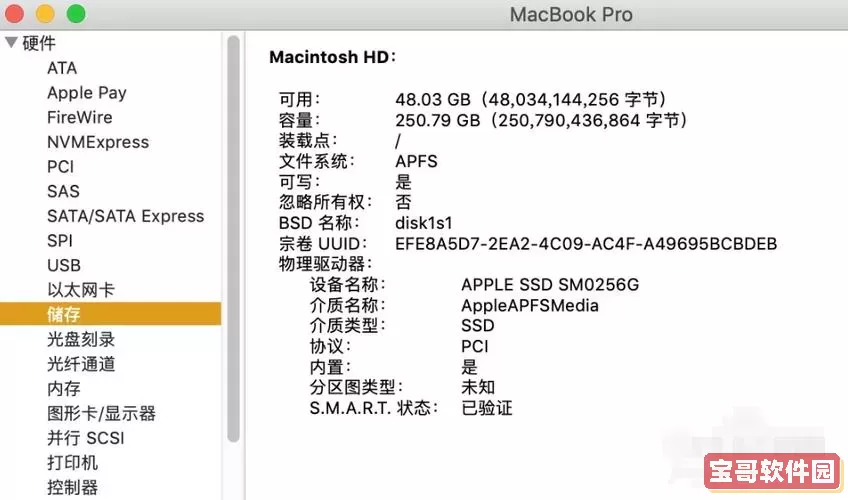Click the 内置 value 是
Screen dimensions: 848x500
[x=469, y=367]
